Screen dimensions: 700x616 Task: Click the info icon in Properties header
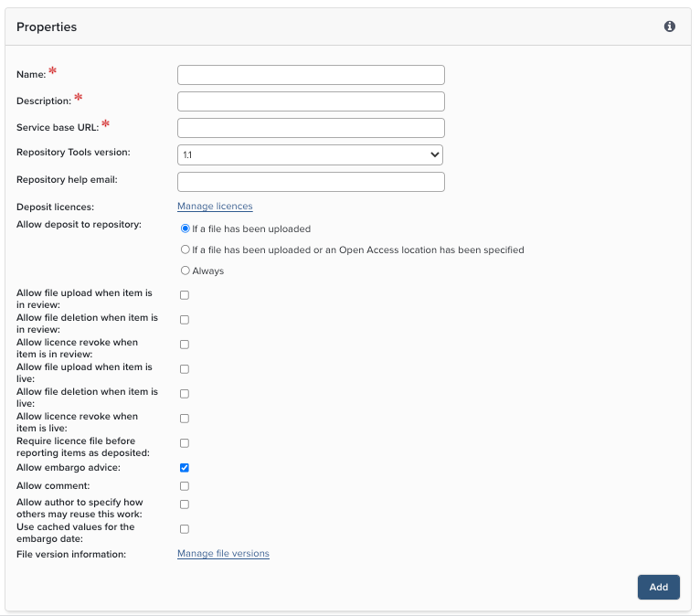[x=670, y=27]
